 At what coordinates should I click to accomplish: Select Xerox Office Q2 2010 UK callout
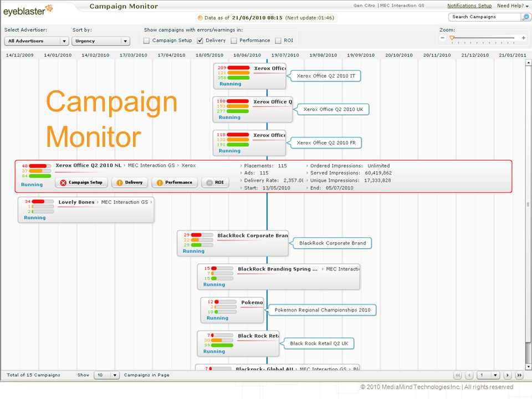(333, 109)
